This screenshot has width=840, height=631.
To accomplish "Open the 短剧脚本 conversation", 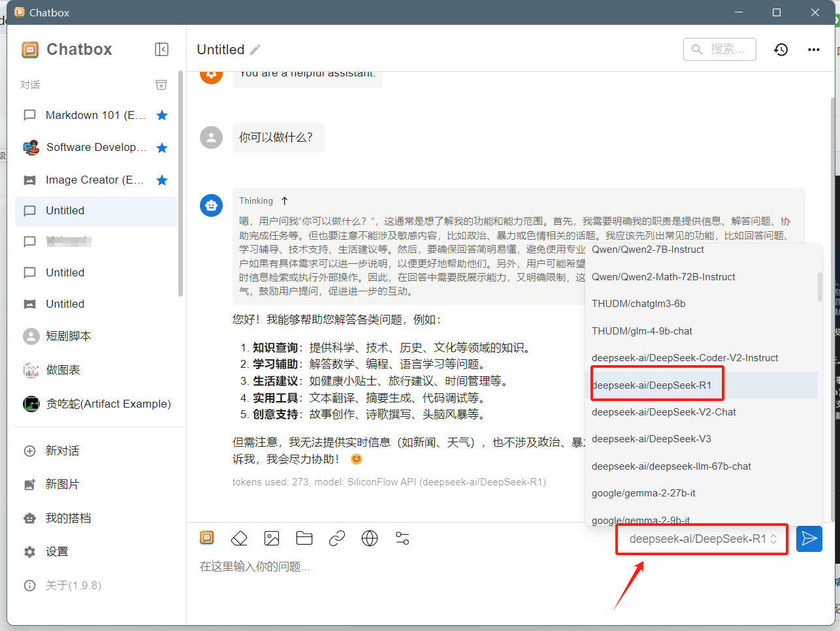I will (96, 336).
